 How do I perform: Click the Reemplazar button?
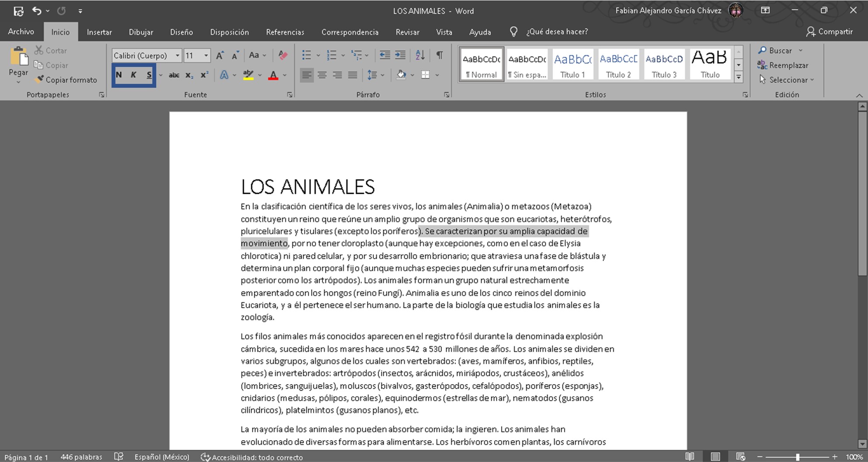783,65
